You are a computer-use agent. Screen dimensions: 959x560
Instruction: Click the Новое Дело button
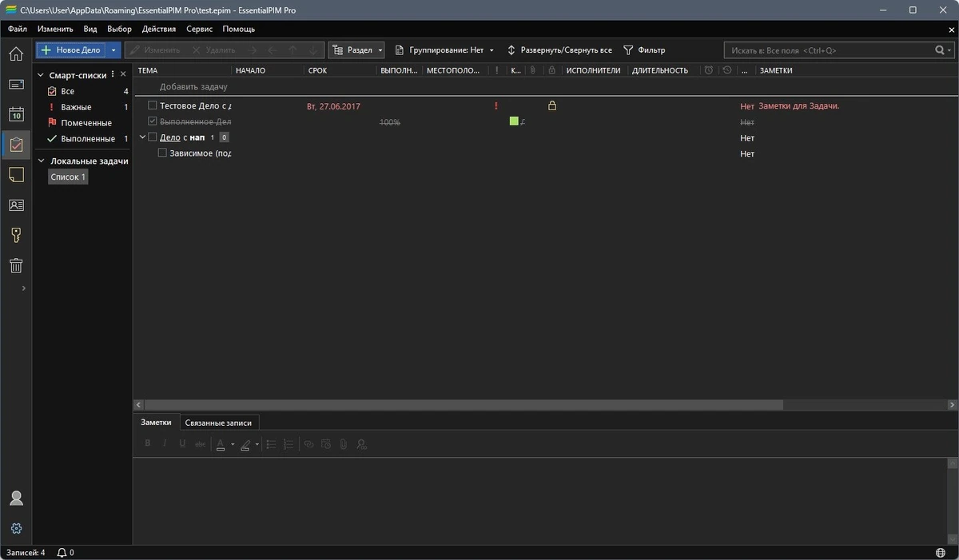71,50
